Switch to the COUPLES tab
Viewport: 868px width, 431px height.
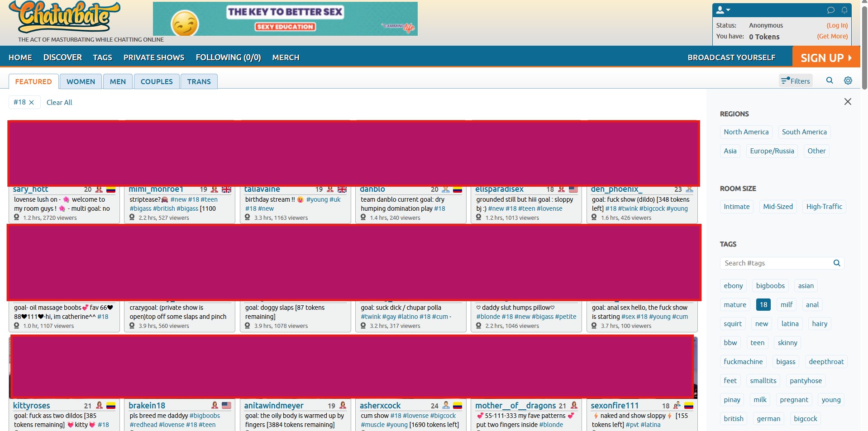[x=156, y=81]
